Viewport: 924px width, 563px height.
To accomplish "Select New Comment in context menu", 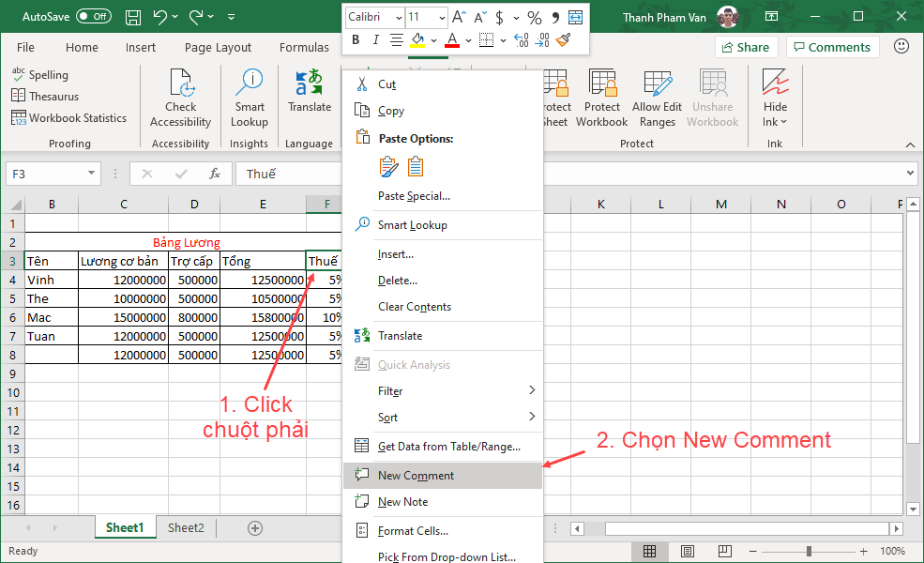I will click(x=443, y=475).
